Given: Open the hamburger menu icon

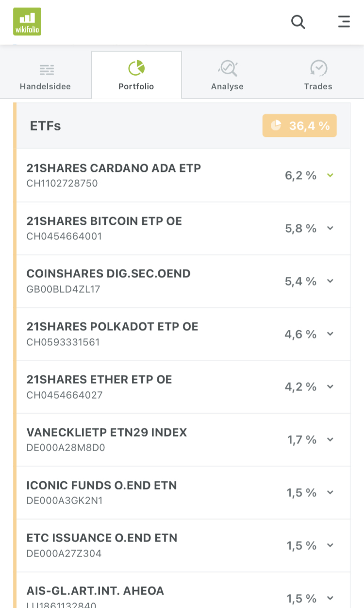Looking at the screenshot, I should 344,22.
